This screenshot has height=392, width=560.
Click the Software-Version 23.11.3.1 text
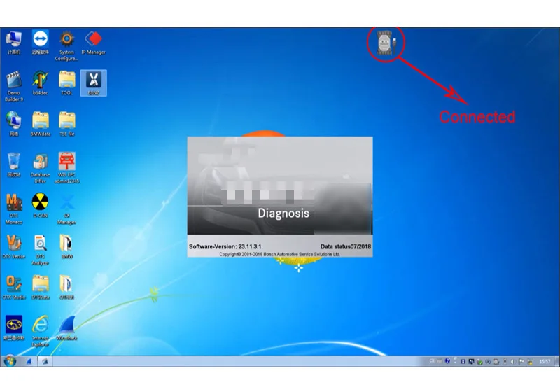(x=225, y=246)
